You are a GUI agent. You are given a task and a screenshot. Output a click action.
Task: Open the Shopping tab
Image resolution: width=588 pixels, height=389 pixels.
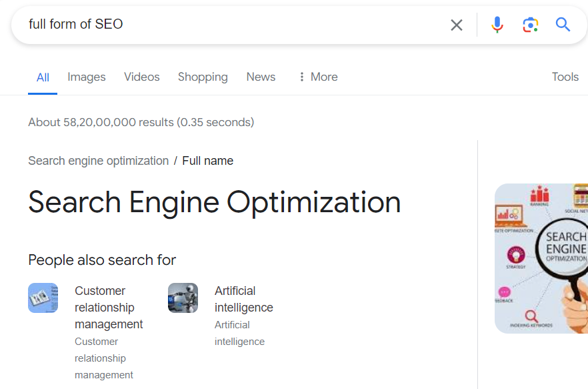point(203,77)
